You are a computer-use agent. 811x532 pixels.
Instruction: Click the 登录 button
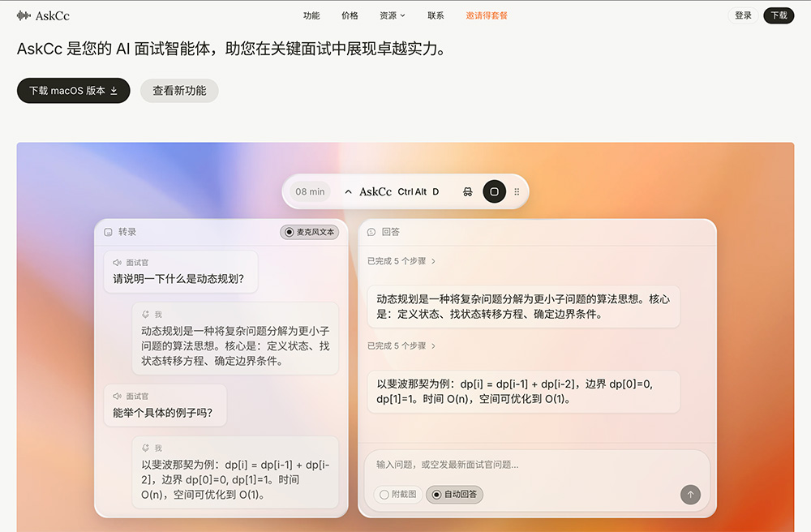(743, 15)
